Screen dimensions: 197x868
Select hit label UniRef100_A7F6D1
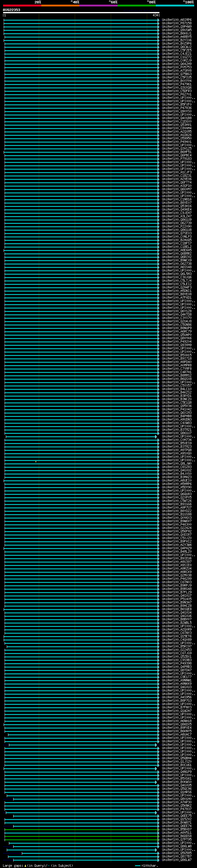tap(176, 297)
